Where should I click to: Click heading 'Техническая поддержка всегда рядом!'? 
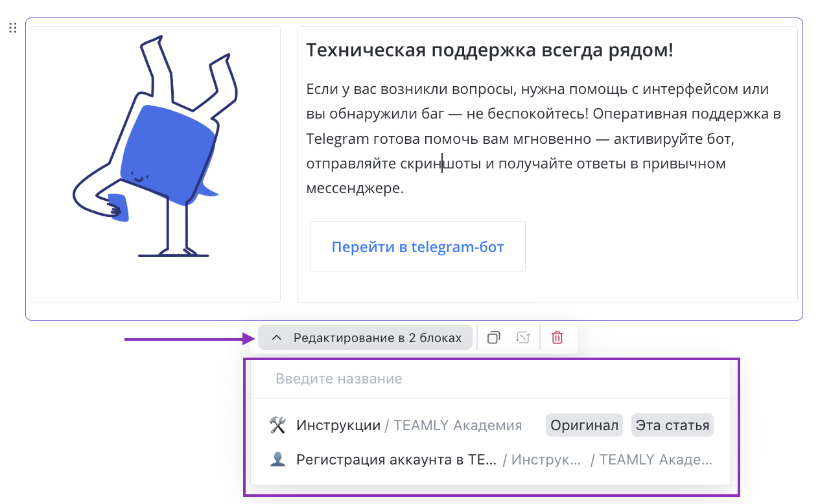point(489,50)
